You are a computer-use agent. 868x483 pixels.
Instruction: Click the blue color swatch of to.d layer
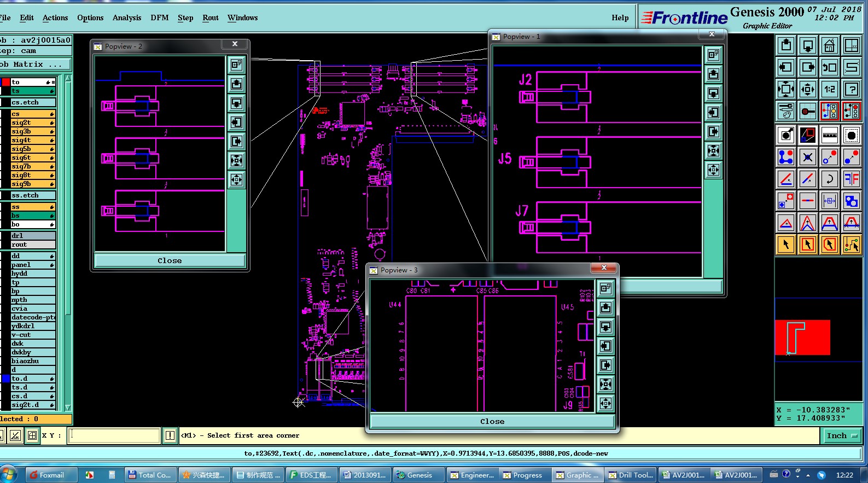[6, 379]
